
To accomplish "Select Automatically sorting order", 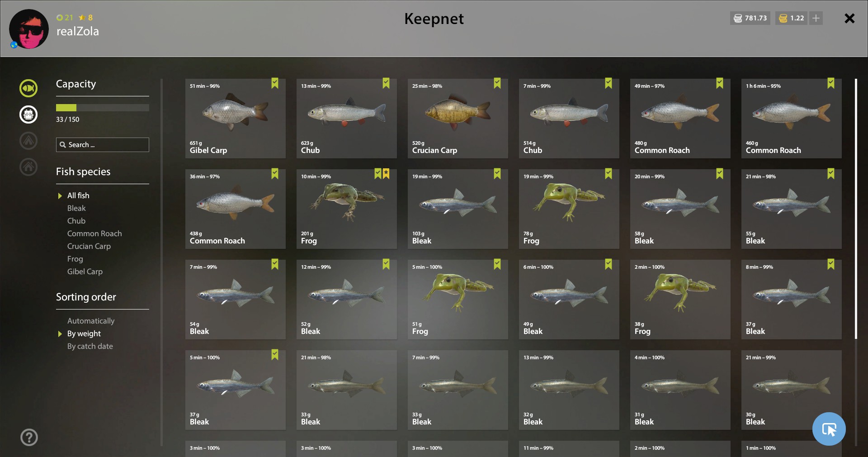I will [x=91, y=321].
